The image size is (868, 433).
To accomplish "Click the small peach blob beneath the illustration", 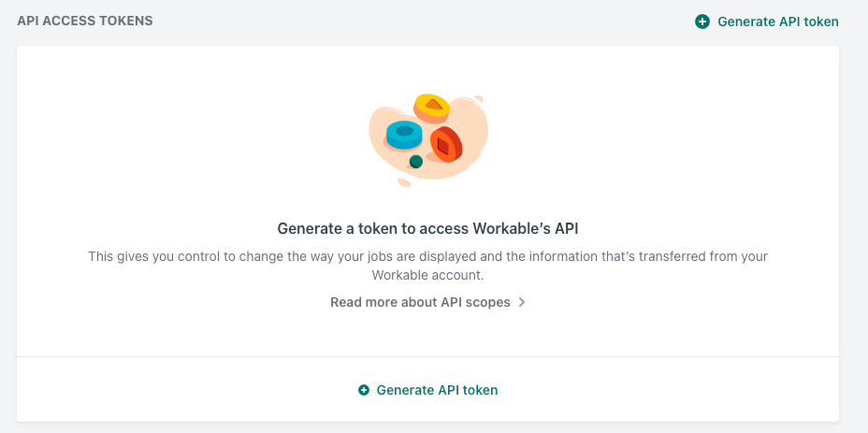I will click(404, 182).
